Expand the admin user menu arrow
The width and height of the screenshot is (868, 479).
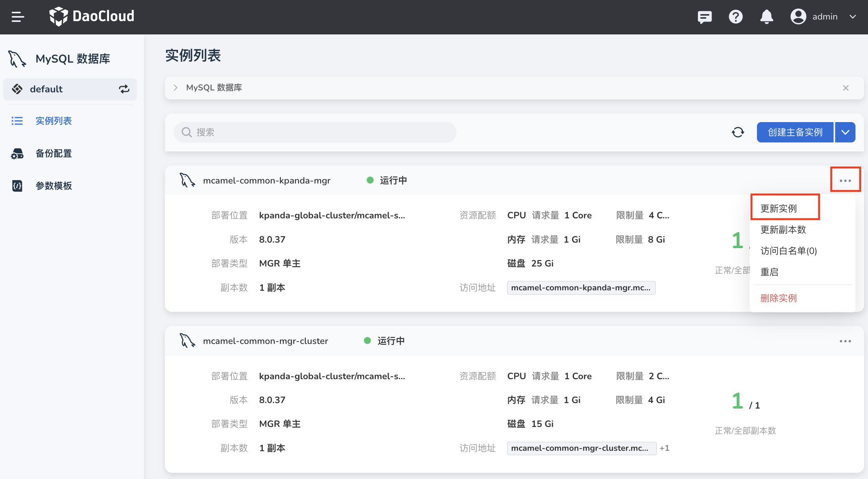(x=853, y=17)
